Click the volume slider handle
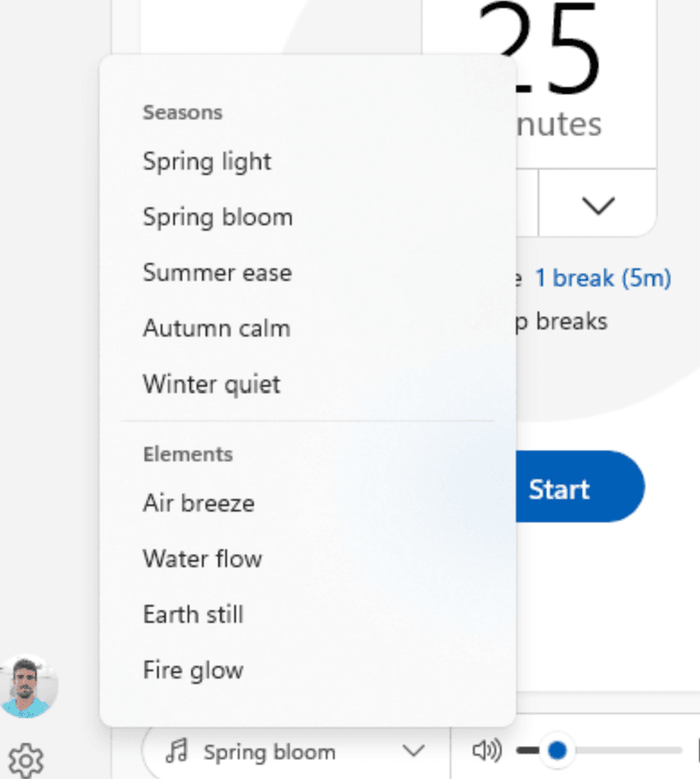The width and height of the screenshot is (700, 779). (x=557, y=749)
